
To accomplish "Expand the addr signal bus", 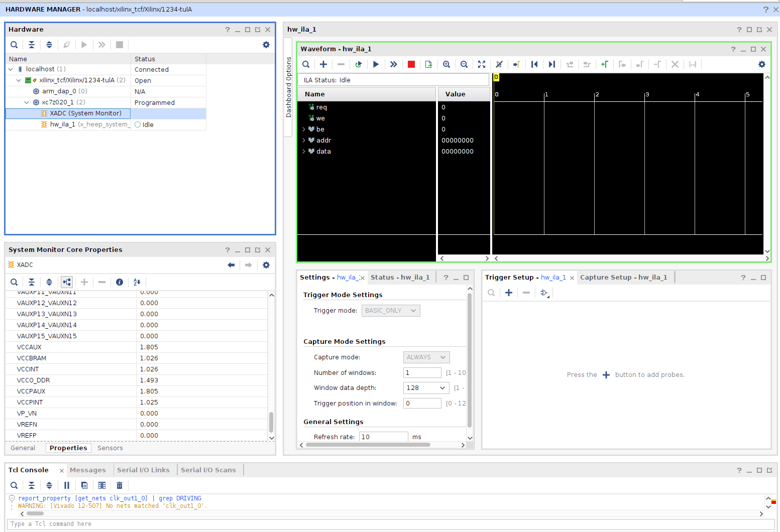I will 304,141.
